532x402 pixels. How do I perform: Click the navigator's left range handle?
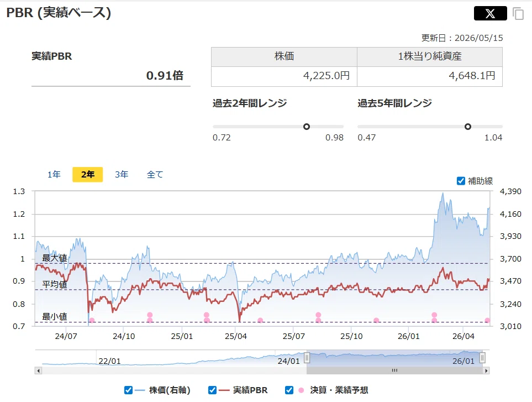tap(307, 358)
